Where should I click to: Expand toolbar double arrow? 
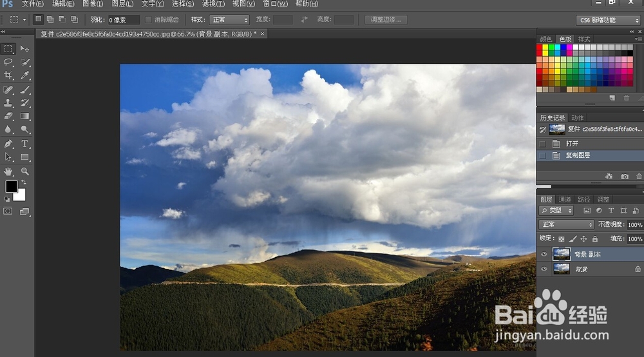(x=3, y=31)
